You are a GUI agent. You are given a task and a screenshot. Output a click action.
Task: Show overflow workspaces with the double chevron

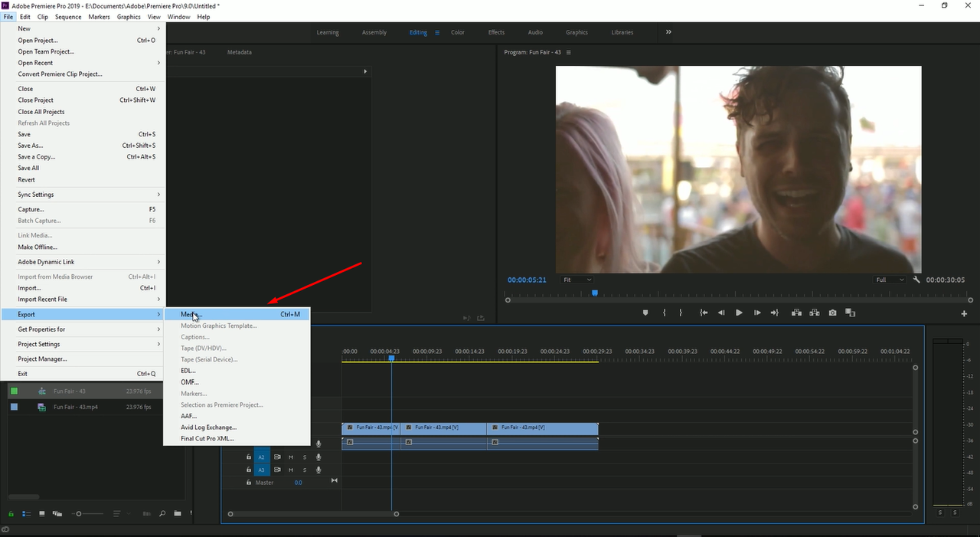[x=668, y=32]
